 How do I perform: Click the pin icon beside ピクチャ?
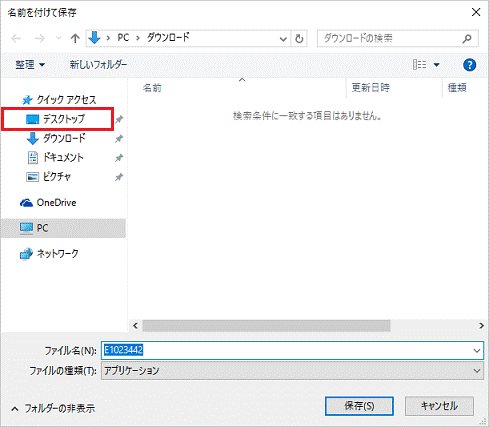(x=119, y=177)
